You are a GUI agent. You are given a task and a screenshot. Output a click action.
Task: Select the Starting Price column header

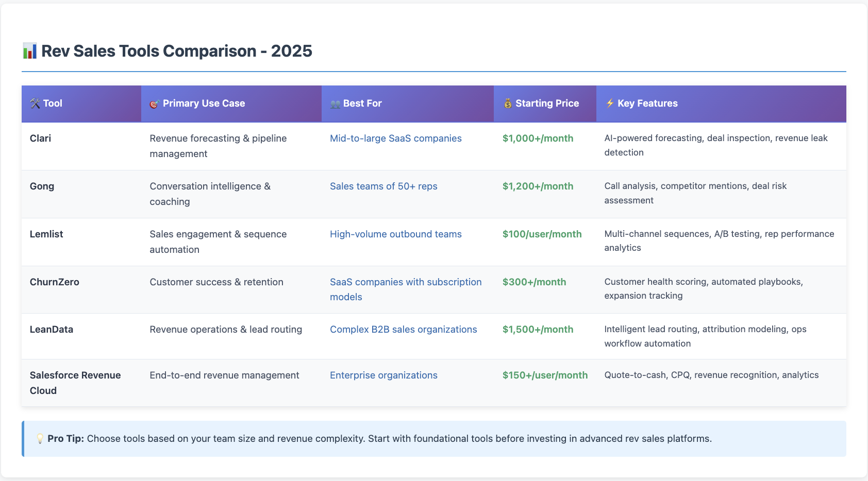[x=545, y=104]
